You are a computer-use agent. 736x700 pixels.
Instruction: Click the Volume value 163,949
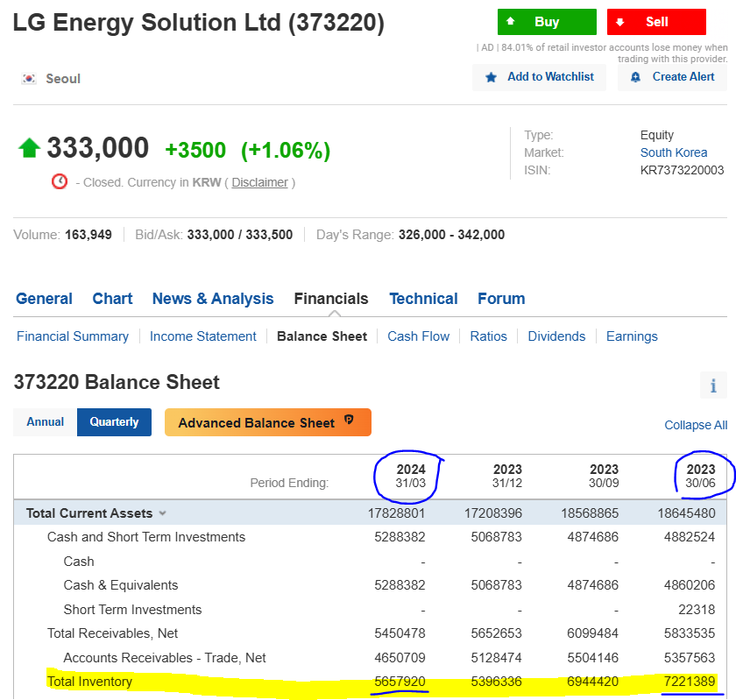(88, 234)
